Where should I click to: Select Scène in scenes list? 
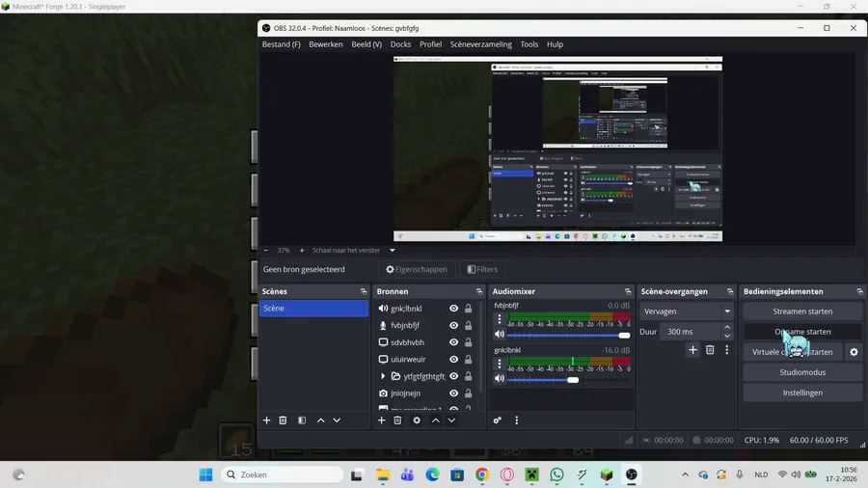click(x=313, y=309)
